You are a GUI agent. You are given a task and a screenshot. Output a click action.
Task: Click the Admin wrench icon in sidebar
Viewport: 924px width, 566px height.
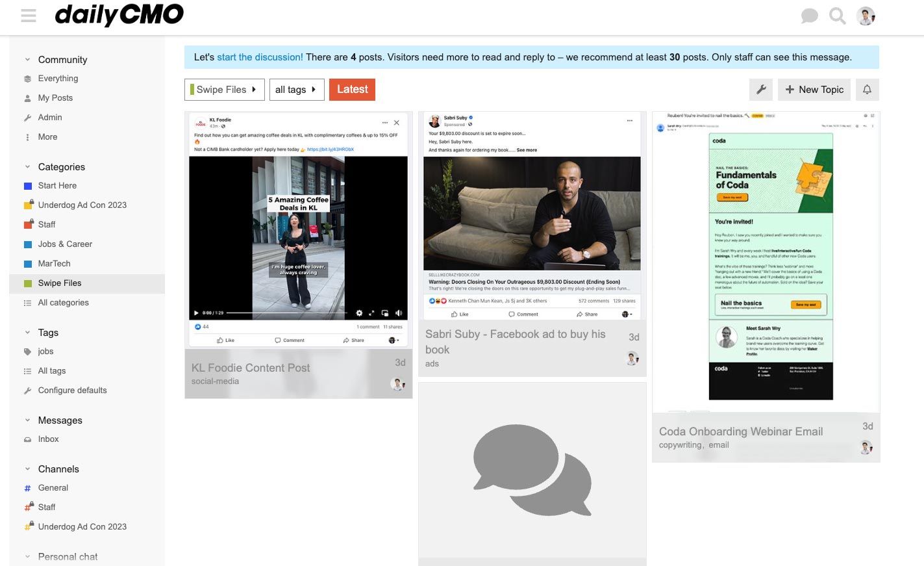click(27, 118)
